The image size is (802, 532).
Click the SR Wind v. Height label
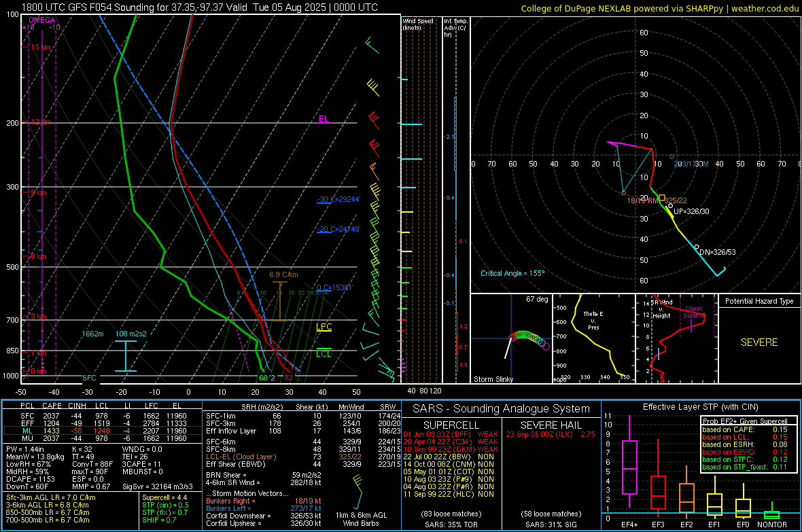point(662,309)
